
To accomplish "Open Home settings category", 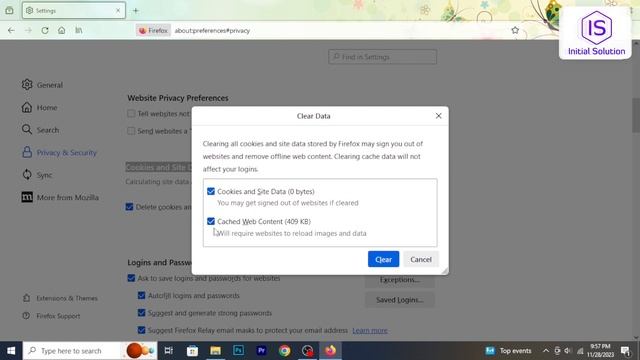I will [40, 108].
